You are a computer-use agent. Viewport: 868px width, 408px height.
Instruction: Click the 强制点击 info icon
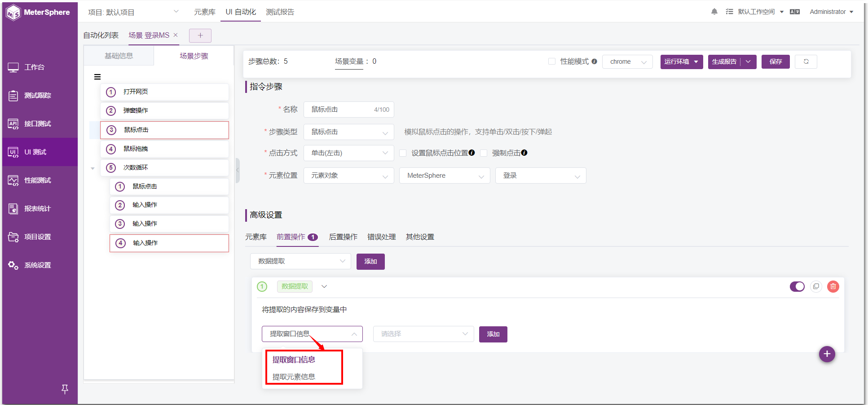pos(524,153)
